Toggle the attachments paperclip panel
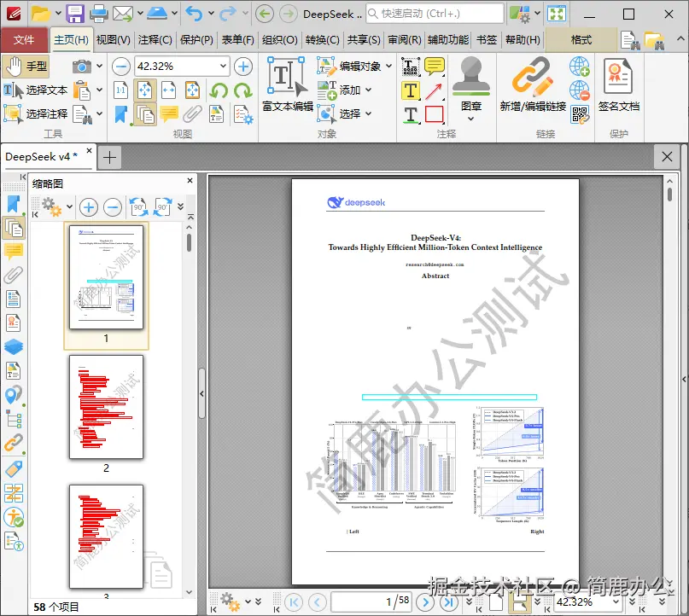 point(15,275)
